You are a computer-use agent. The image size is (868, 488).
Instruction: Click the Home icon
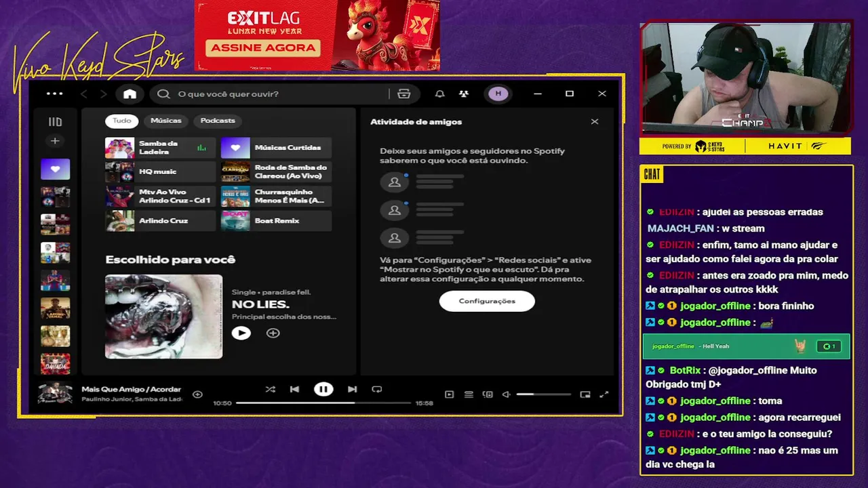click(130, 94)
